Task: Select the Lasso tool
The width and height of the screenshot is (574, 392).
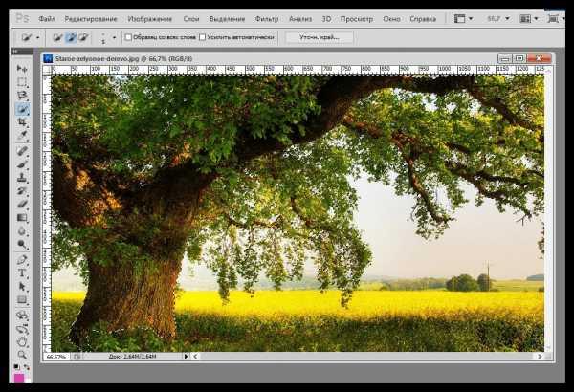Action: click(x=22, y=96)
